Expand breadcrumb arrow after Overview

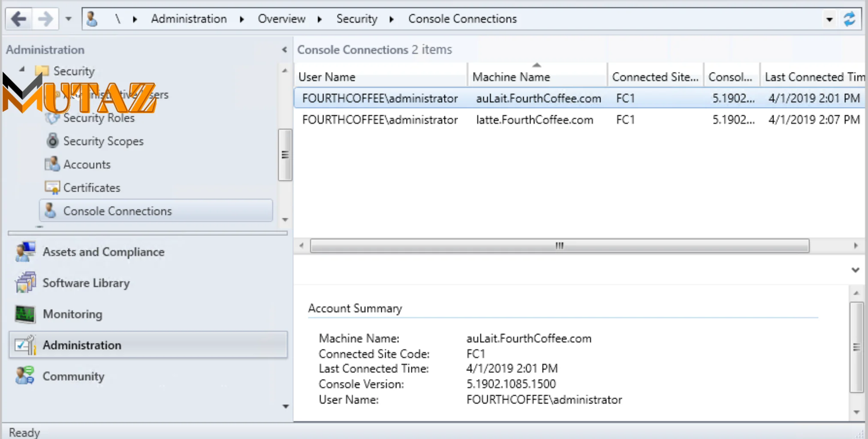coord(320,19)
